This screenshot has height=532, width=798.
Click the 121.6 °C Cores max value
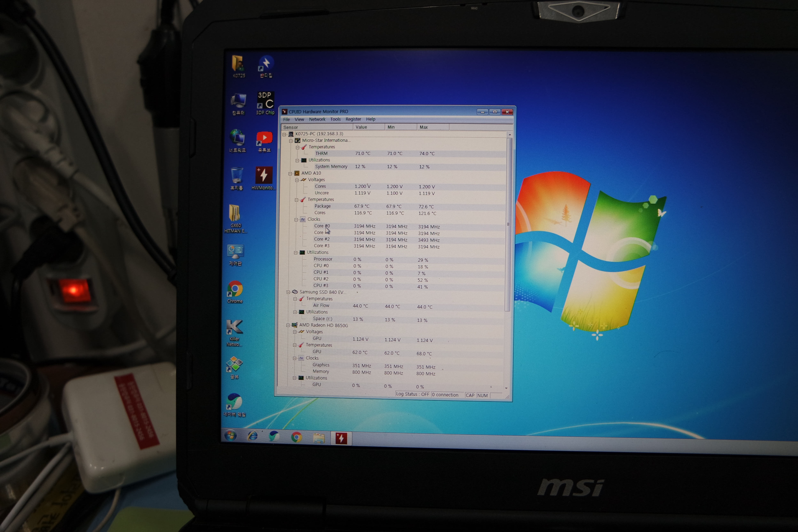click(x=427, y=213)
